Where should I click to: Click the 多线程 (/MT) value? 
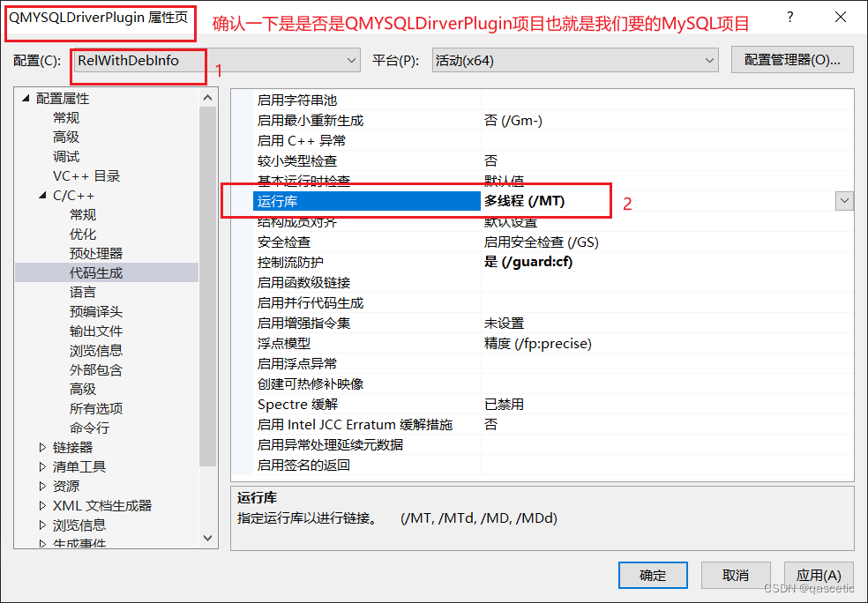pos(524,201)
